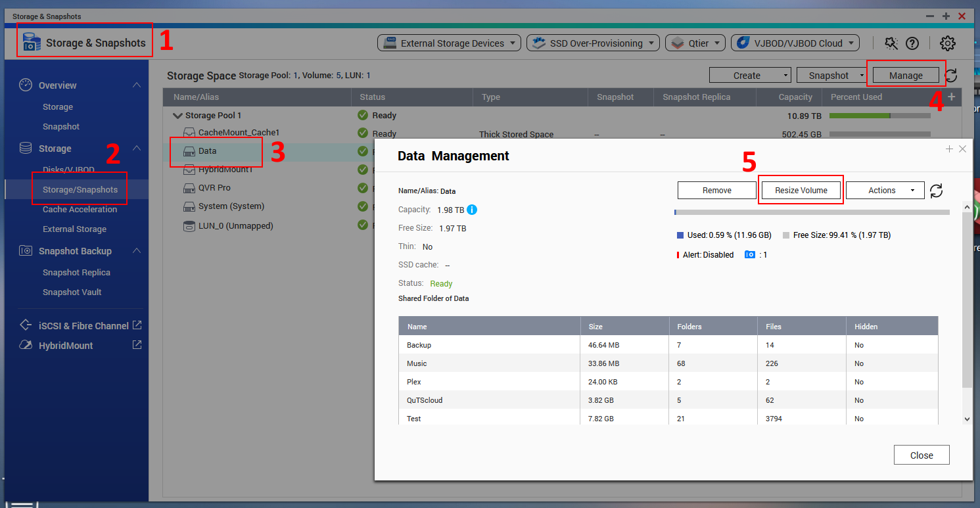The width and height of the screenshot is (980, 508).
Task: Click the volume icon of QVR Pro
Action: click(x=189, y=188)
